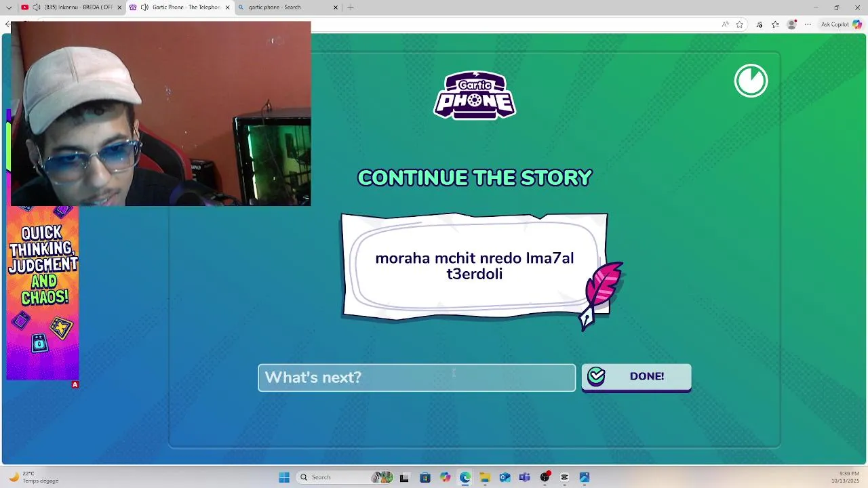Viewport: 868px width, 488px height.
Task: Open OBS Studio from the taskbar
Action: [x=545, y=477]
